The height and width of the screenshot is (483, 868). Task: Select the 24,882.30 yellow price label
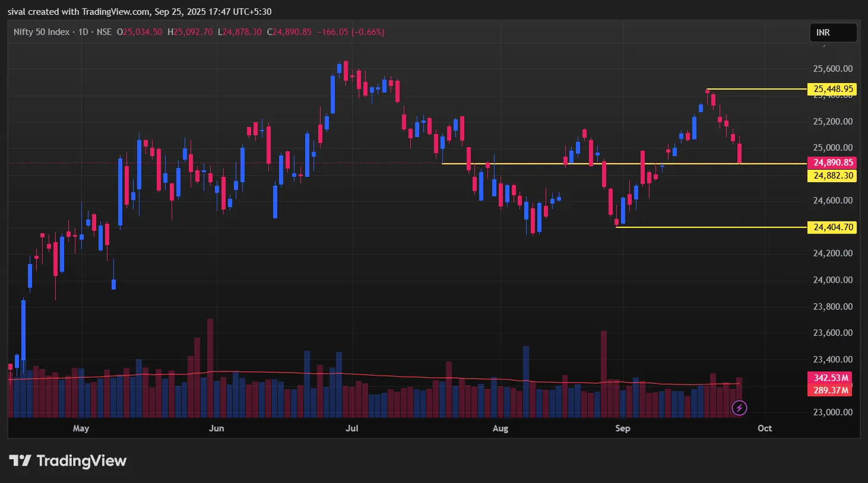point(832,176)
